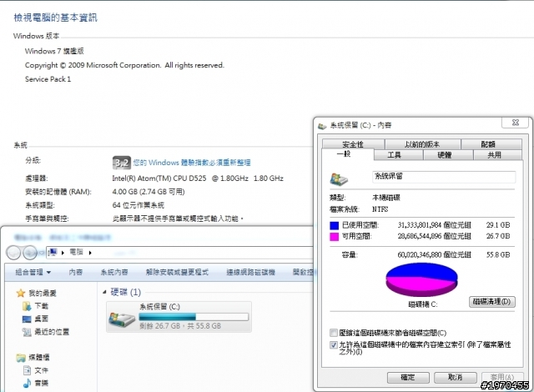Screen dimensions: 534x392
Task: Click the Service Pack 1 text
Action: tap(48, 79)
